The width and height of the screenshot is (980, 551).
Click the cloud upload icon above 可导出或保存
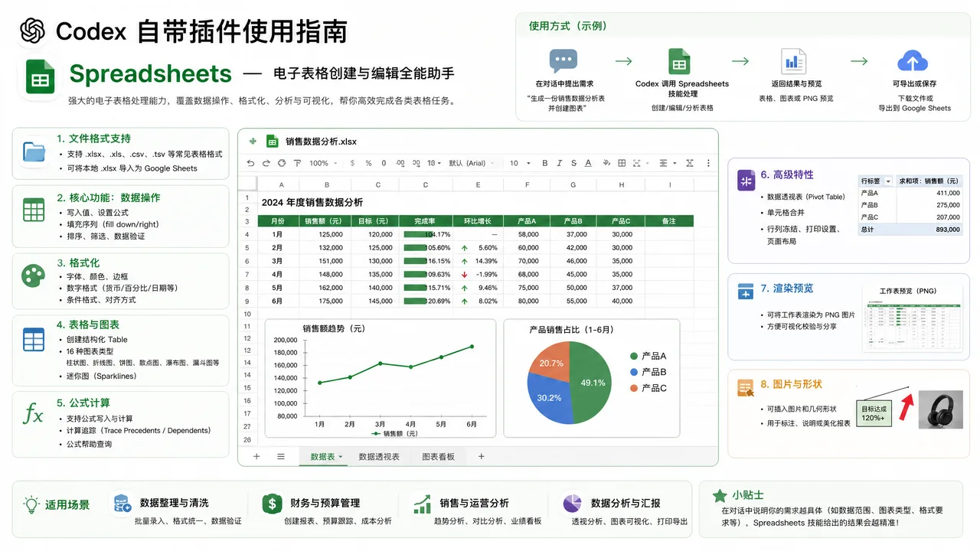tap(912, 61)
